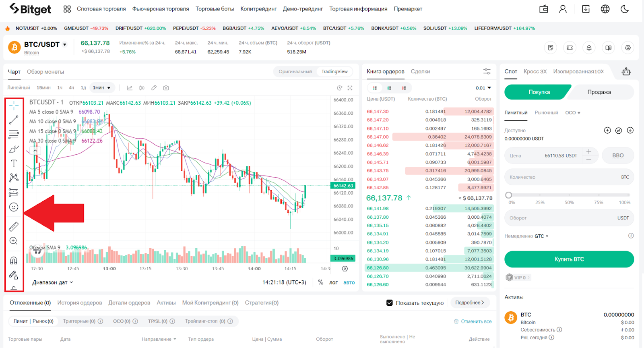Open the История ордеров tab

pyautogui.click(x=79, y=303)
